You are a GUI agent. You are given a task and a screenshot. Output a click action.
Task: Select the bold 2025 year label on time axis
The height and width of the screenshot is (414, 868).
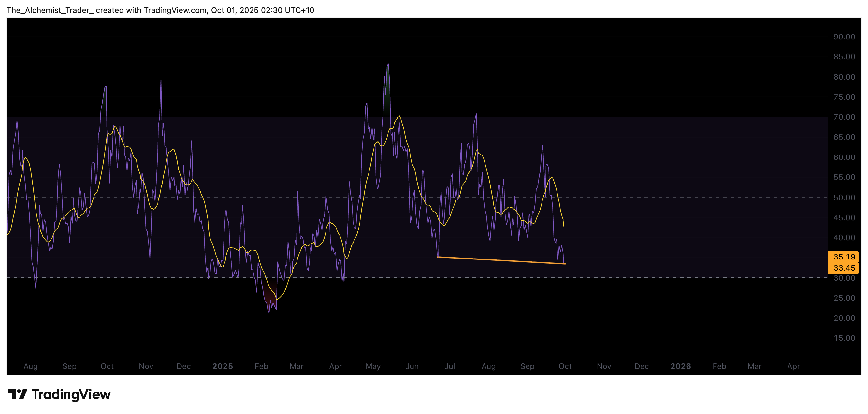223,366
